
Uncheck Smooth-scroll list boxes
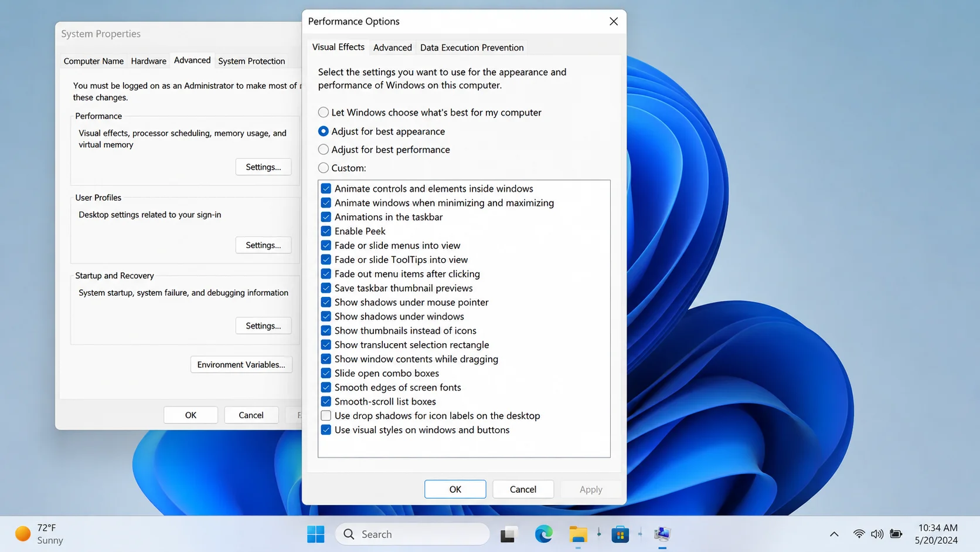(x=326, y=401)
